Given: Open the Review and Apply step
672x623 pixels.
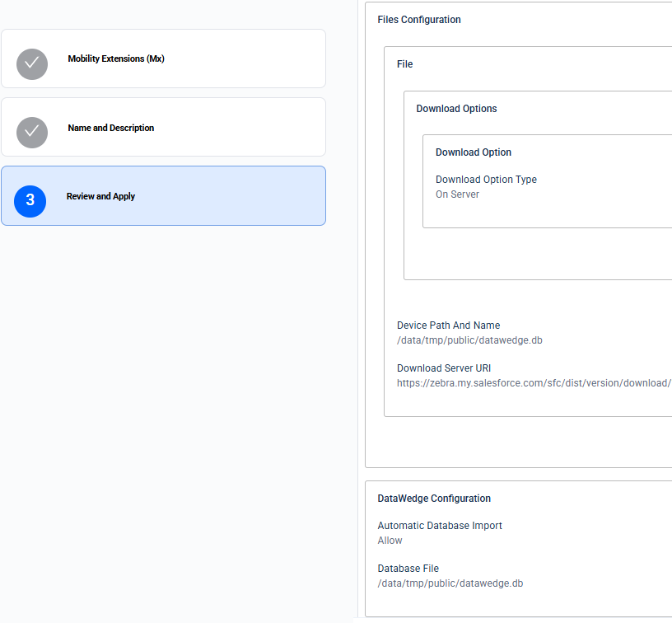Looking at the screenshot, I should [165, 195].
